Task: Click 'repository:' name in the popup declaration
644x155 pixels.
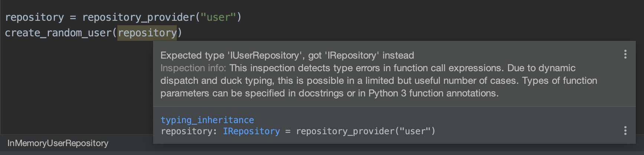Action: click(x=189, y=131)
